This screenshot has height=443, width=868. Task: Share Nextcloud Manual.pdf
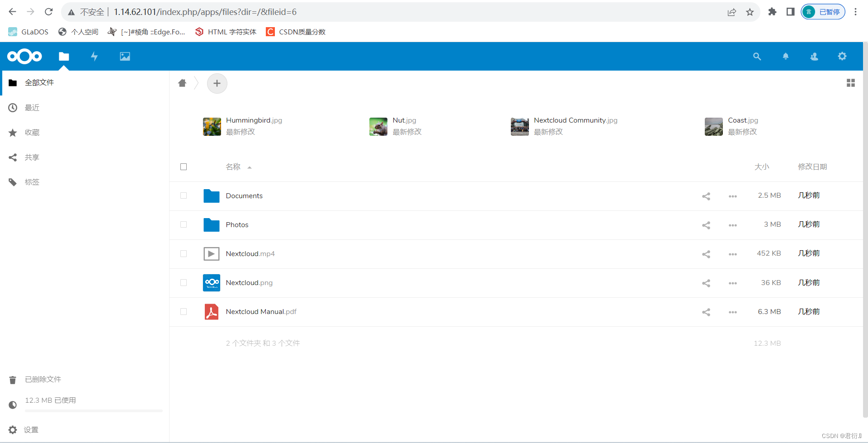coord(706,312)
